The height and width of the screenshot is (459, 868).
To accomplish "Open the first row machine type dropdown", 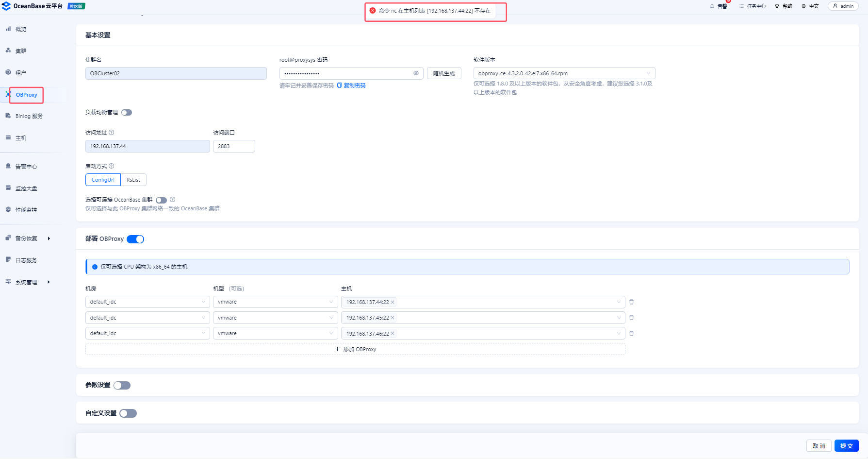I will pyautogui.click(x=275, y=302).
